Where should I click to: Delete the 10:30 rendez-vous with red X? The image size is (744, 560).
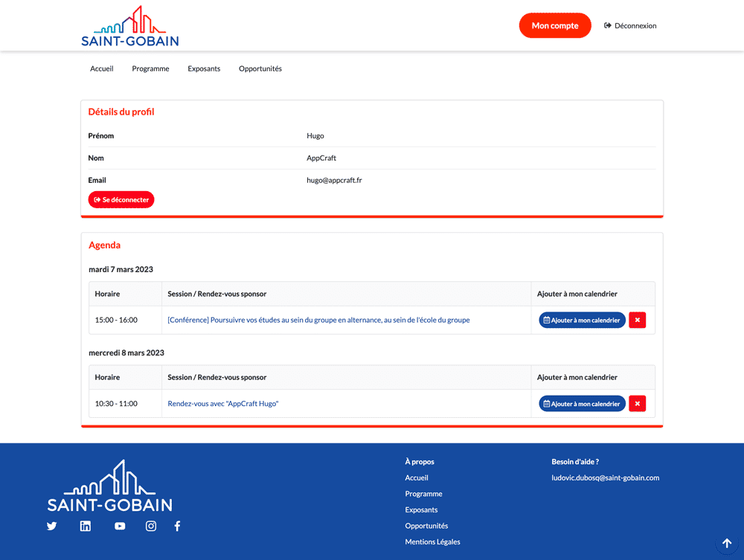[637, 404]
